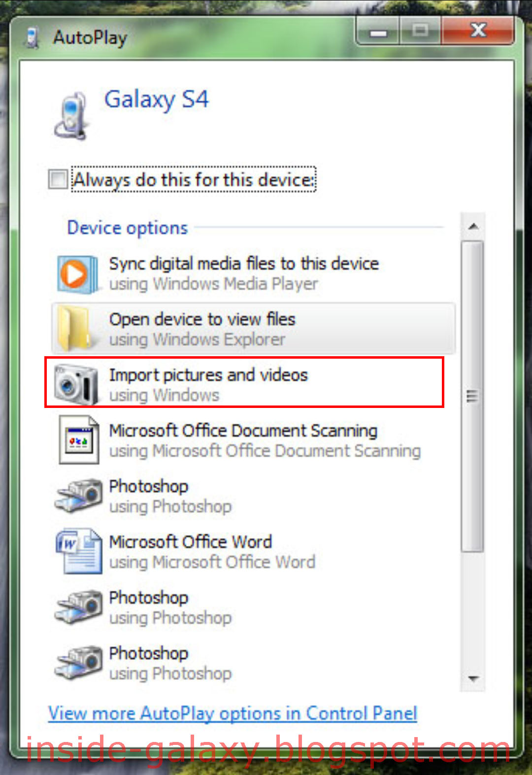The height and width of the screenshot is (775, 532).
Task: Click the Microsoft Office Document Scanning icon
Action: click(79, 440)
